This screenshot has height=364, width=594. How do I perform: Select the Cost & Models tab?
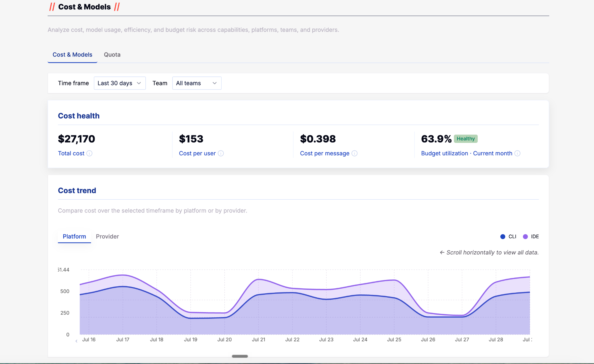tap(73, 54)
